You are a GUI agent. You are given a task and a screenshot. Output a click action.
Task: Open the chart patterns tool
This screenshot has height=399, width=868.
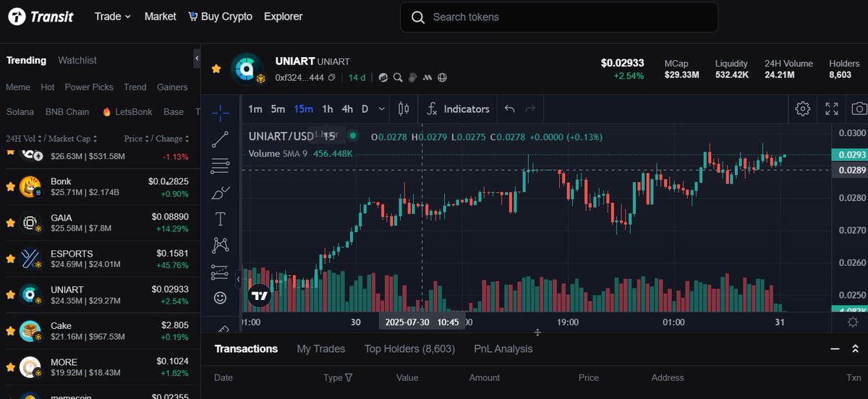[x=221, y=245]
